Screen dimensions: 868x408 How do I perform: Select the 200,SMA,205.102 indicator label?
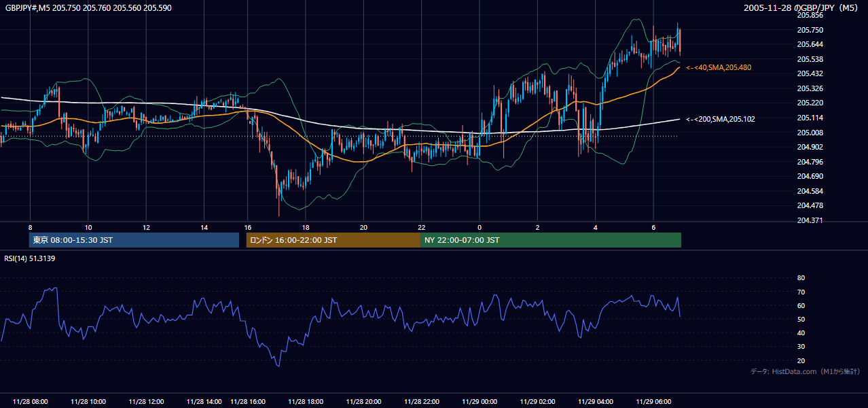[x=721, y=119]
